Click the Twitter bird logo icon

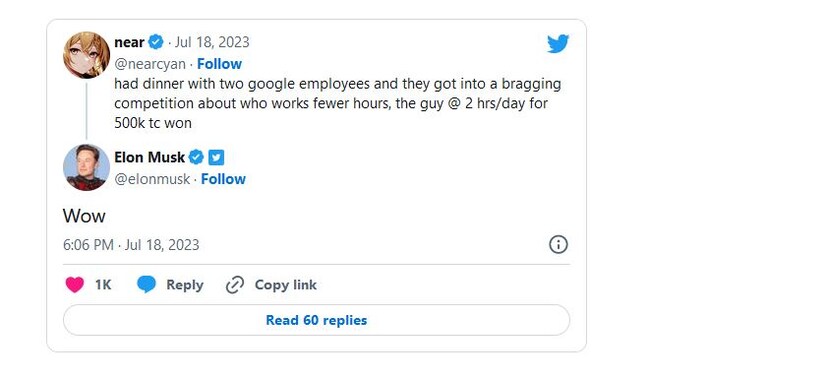point(558,44)
